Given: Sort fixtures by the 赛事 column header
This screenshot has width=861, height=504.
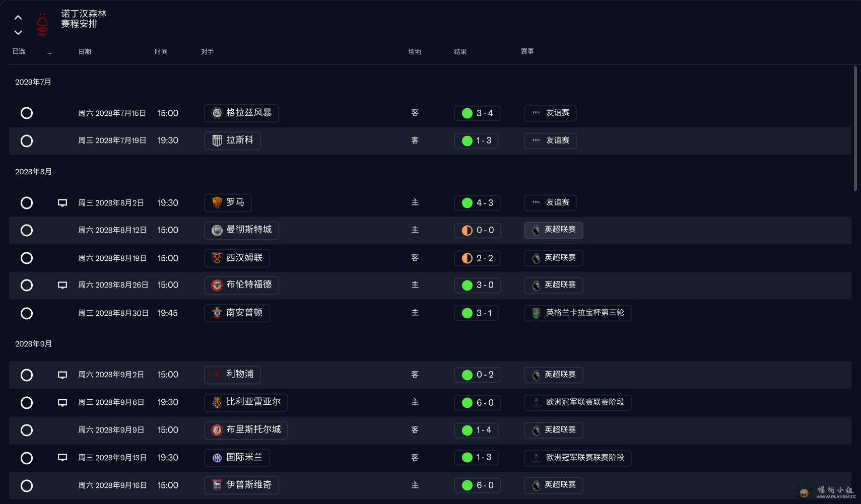Looking at the screenshot, I should 527,51.
